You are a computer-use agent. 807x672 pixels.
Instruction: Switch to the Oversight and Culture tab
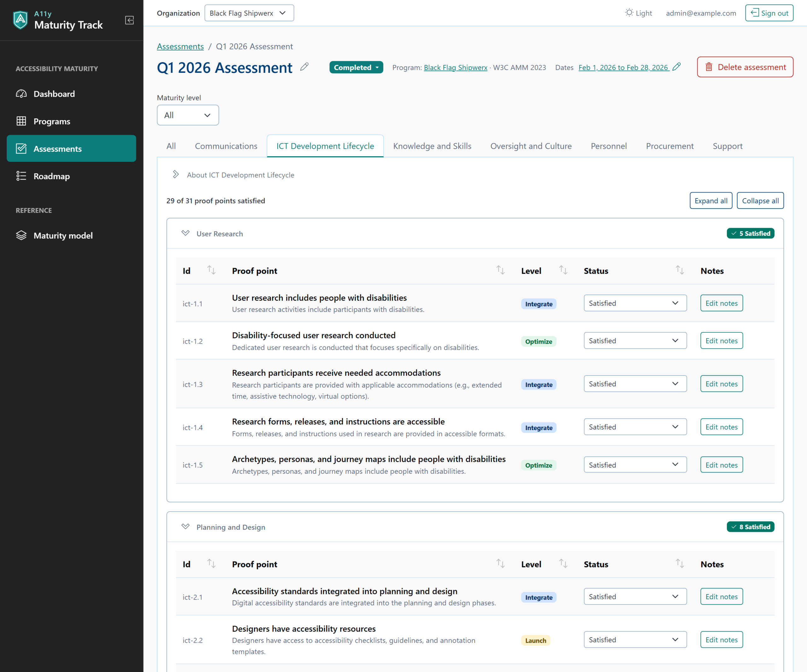click(x=531, y=146)
